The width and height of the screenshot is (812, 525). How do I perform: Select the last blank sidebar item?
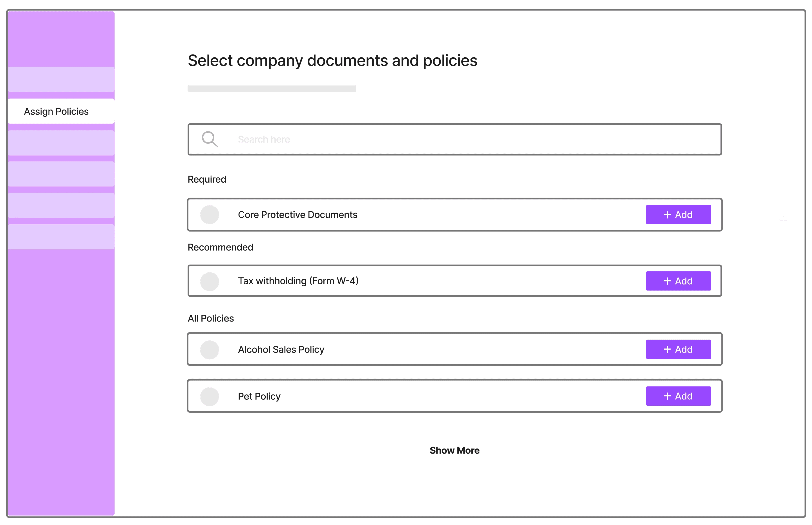coord(61,237)
